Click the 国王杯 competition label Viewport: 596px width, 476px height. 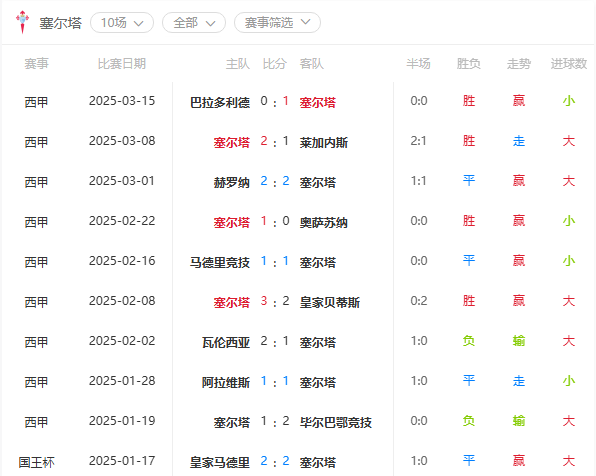[36, 462]
